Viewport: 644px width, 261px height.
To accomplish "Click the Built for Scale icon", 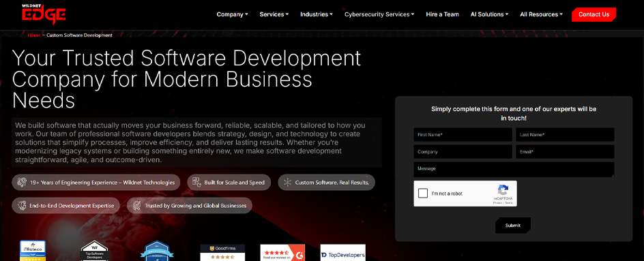I will [x=196, y=183].
